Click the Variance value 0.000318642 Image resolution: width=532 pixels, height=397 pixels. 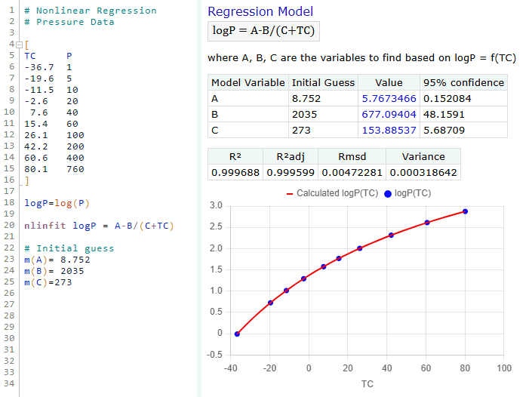point(423,172)
